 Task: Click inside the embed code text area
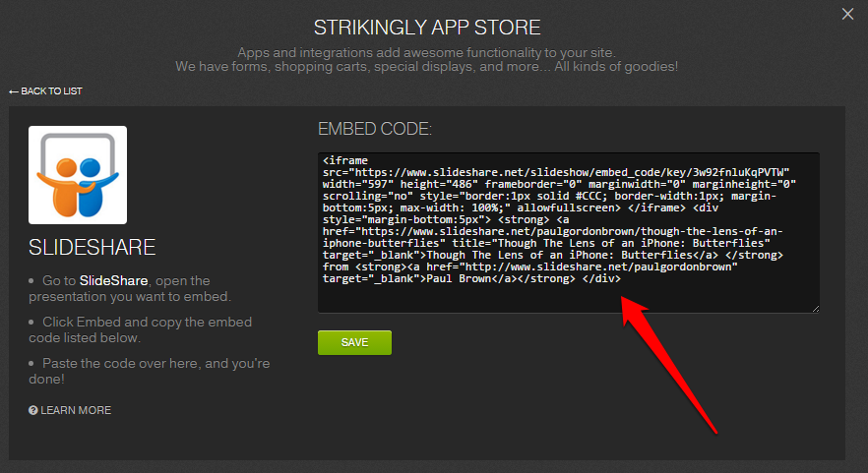point(569,233)
